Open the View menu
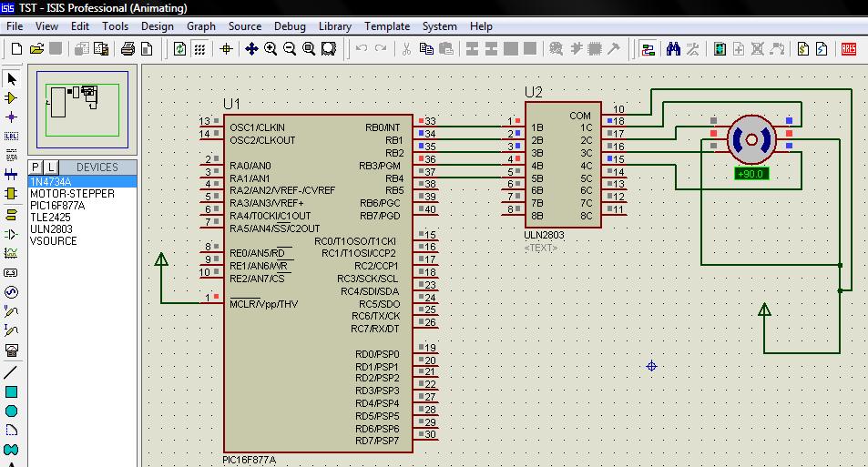The height and width of the screenshot is (467, 868). point(46,26)
